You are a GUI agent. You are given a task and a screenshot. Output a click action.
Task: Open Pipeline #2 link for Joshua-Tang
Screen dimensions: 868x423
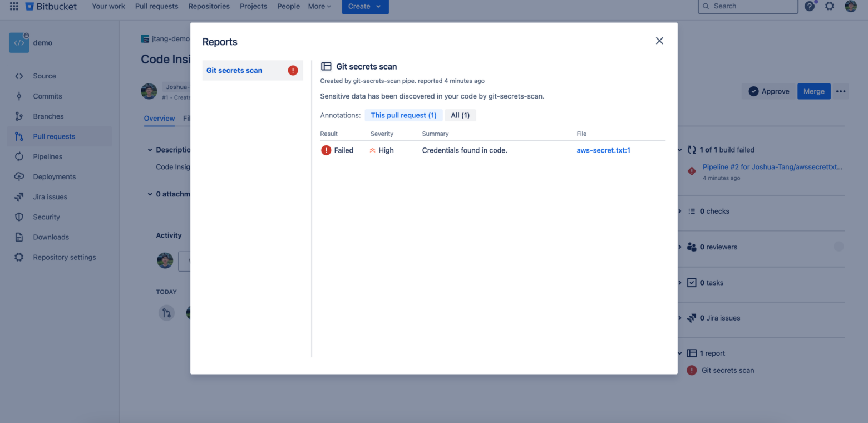click(x=772, y=167)
